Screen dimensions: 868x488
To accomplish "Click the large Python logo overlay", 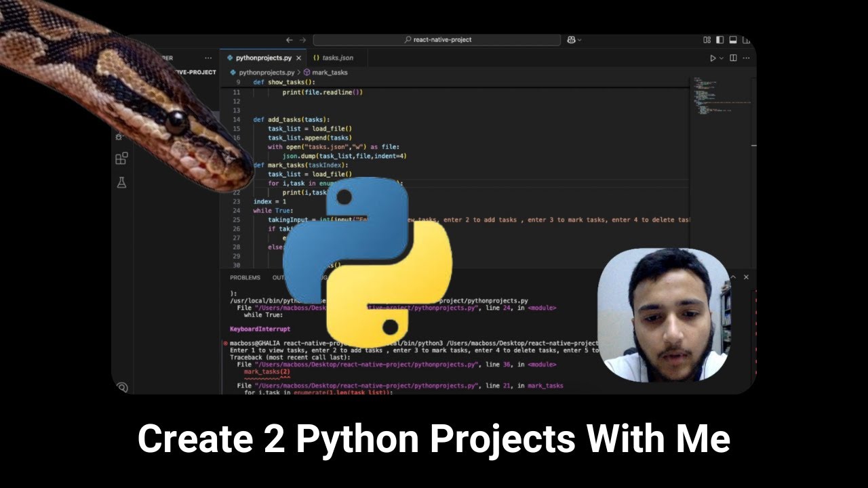I will [x=367, y=262].
